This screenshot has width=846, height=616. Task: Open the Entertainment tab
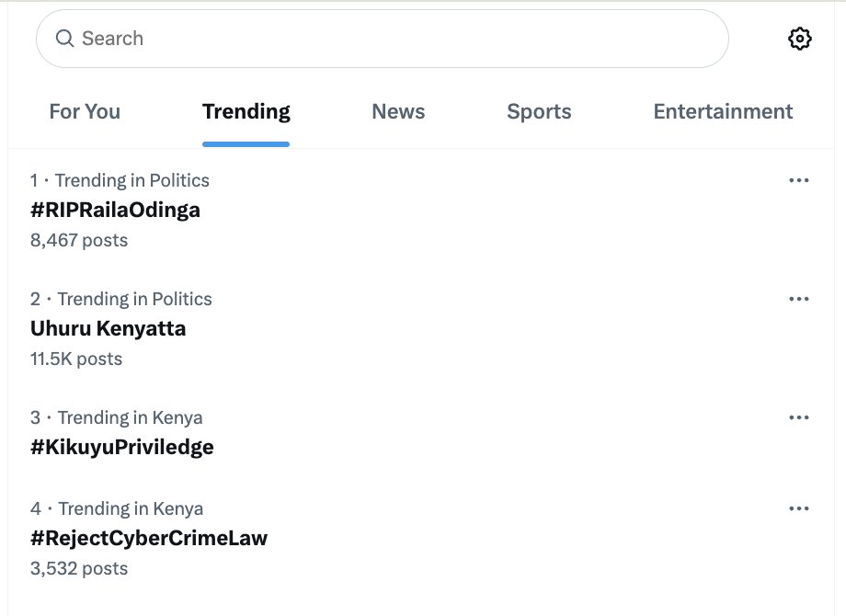pyautogui.click(x=723, y=111)
